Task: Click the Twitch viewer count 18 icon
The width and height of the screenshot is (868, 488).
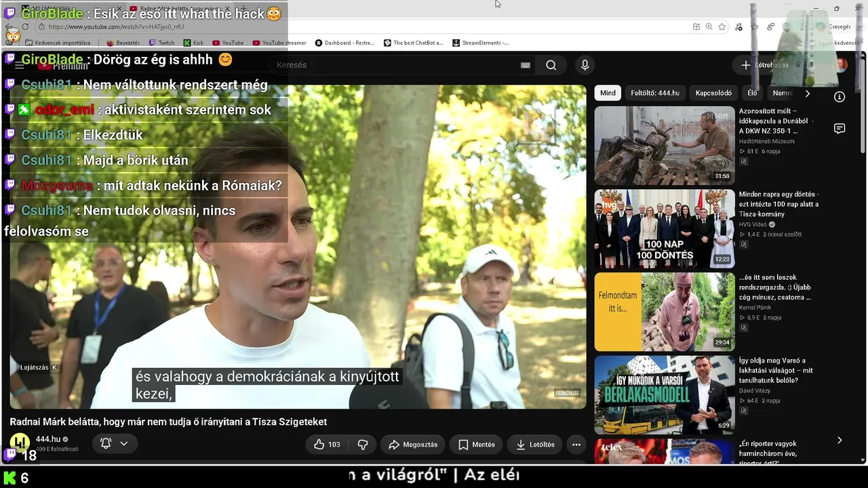Action: coord(10,455)
